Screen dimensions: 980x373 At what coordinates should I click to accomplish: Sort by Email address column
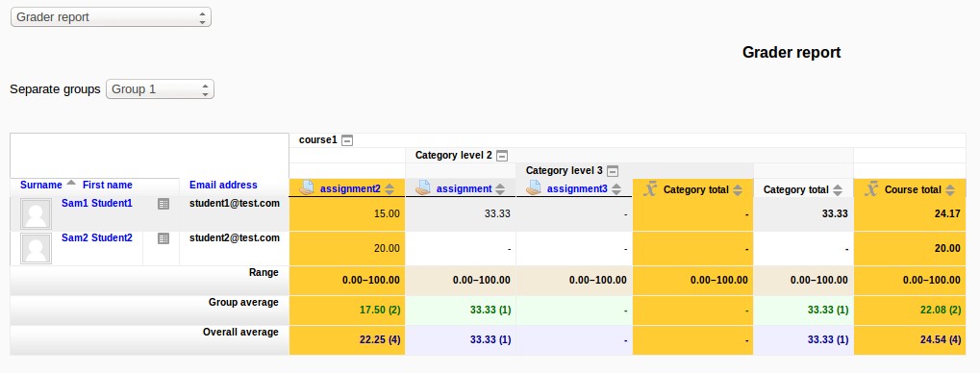[x=223, y=185]
